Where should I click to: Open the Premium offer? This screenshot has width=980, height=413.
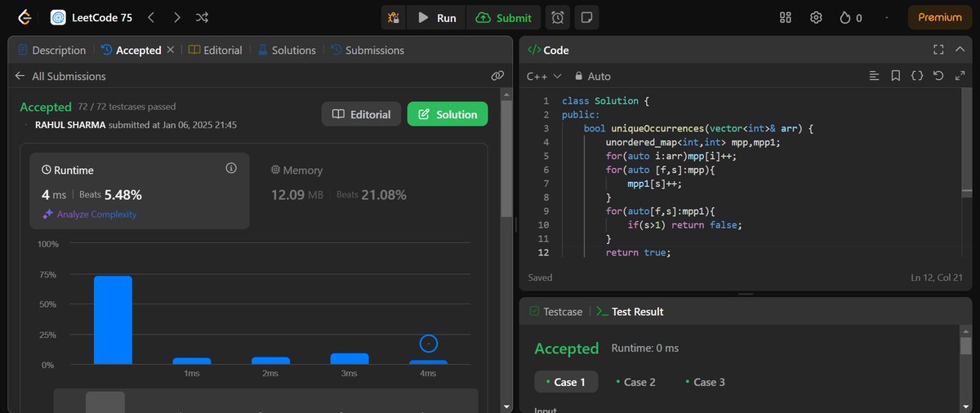(940, 17)
